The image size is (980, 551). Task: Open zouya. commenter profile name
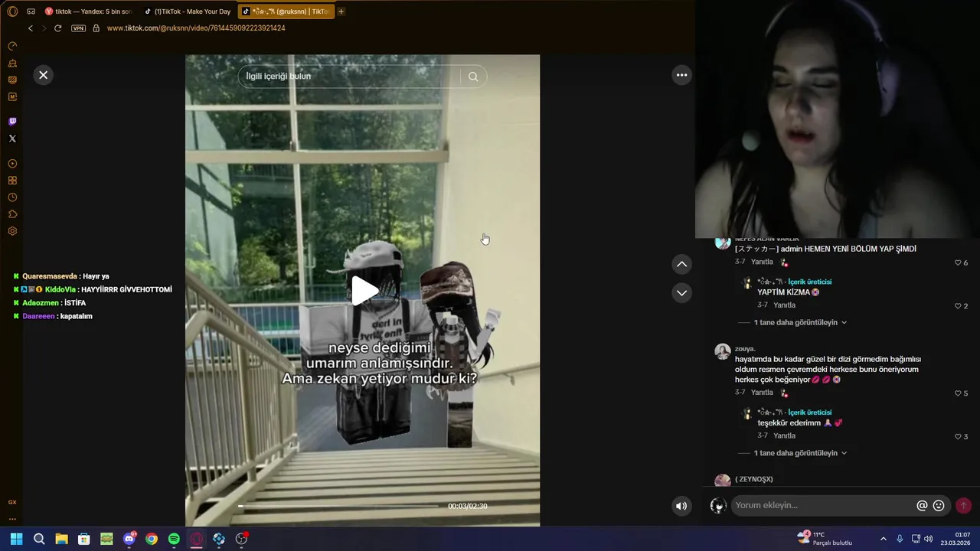coord(745,349)
